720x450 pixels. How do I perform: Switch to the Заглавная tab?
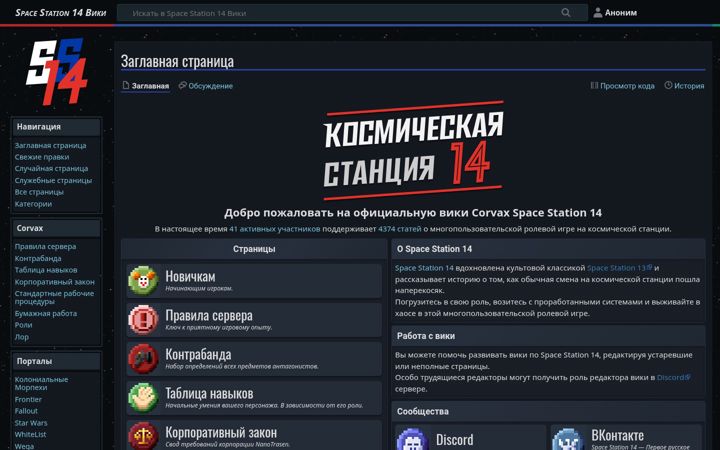tap(146, 86)
